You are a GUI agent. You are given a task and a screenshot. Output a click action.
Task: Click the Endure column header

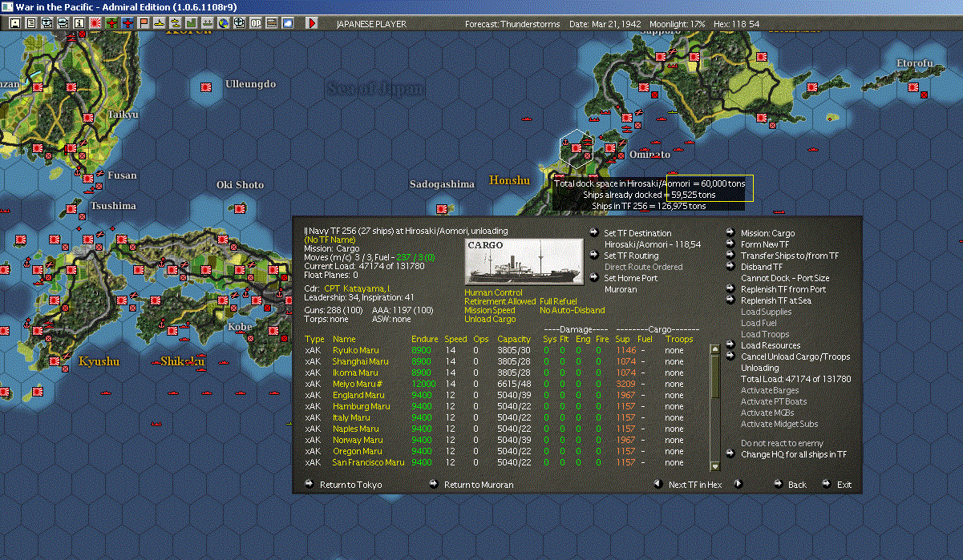point(424,339)
